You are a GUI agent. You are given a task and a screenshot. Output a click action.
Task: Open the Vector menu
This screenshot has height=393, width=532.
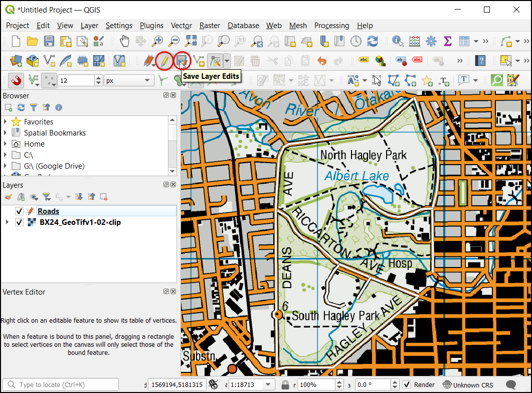pos(181,26)
